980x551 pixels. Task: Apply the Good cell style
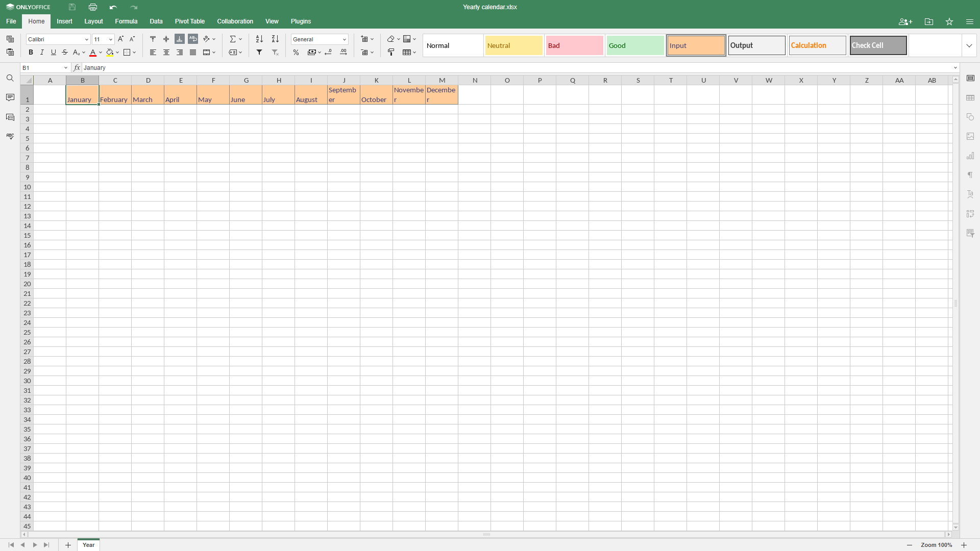pos(635,46)
